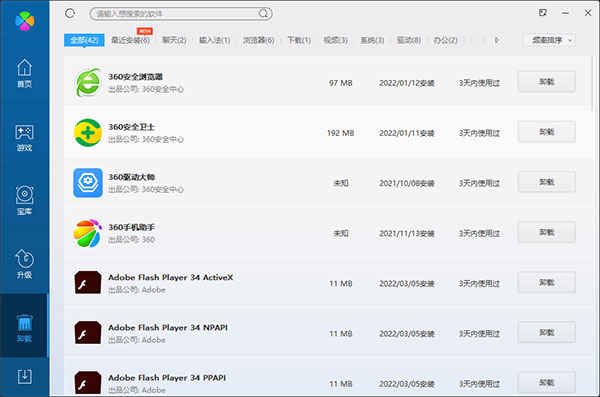Switch to the 系统(3) tab
This screenshot has width=600, height=397.
coord(372,40)
